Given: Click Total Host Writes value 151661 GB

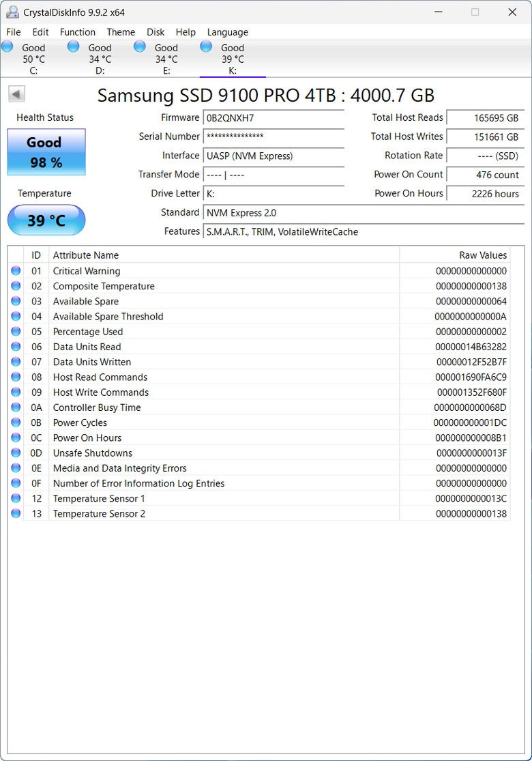Looking at the screenshot, I should [486, 137].
